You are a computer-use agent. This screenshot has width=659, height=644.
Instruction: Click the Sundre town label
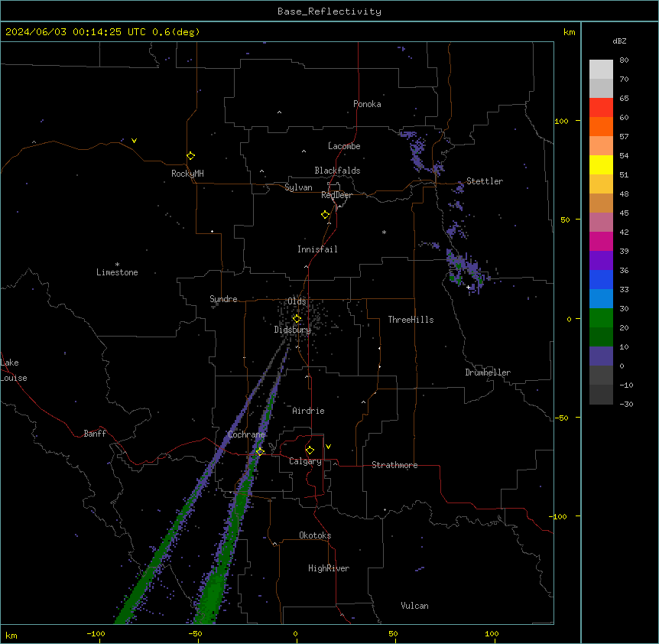coord(223,299)
